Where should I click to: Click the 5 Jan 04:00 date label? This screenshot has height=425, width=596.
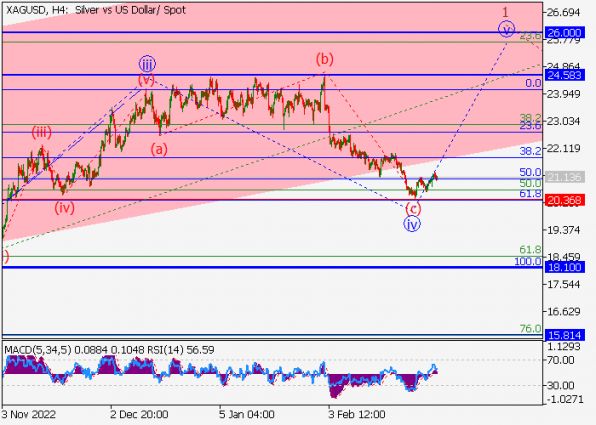pyautogui.click(x=247, y=414)
